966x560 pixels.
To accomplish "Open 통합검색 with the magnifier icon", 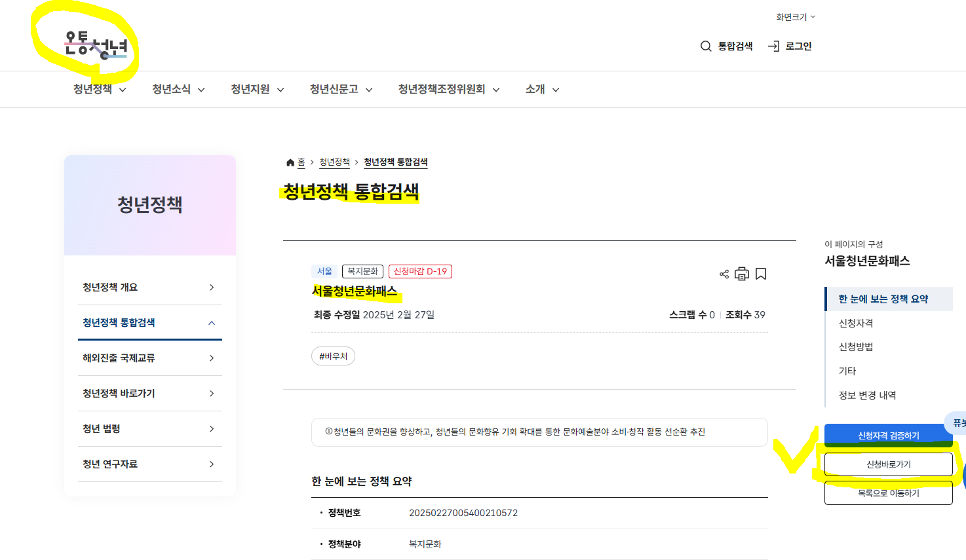I will click(x=705, y=46).
